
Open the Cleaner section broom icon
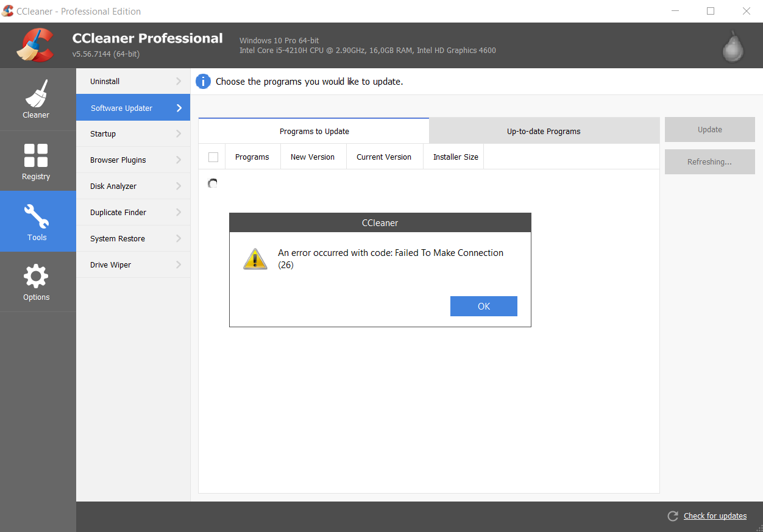36,93
